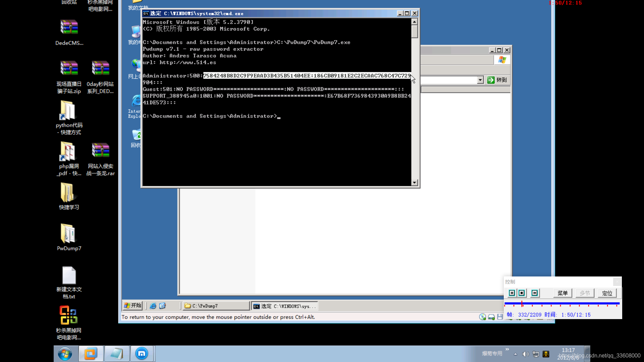This screenshot has height=362, width=644.
Task: Click the 网上邻居 guest desktop icon
Action: pyautogui.click(x=135, y=69)
